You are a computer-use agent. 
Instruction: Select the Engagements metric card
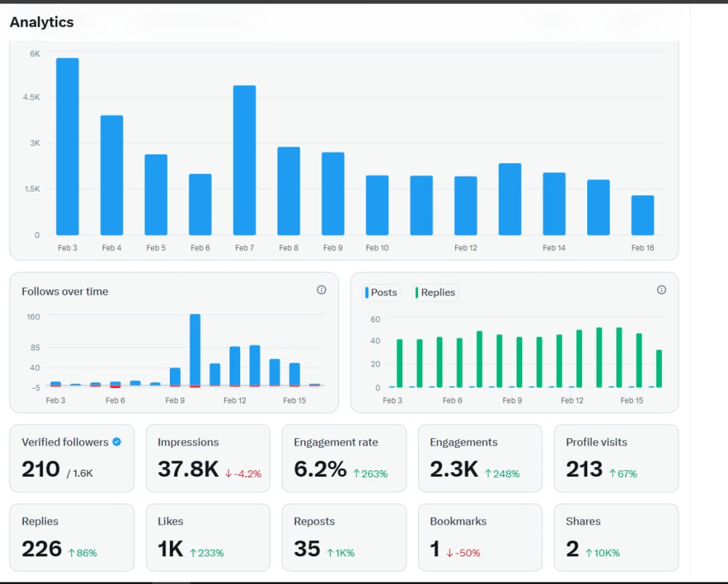coord(480,458)
